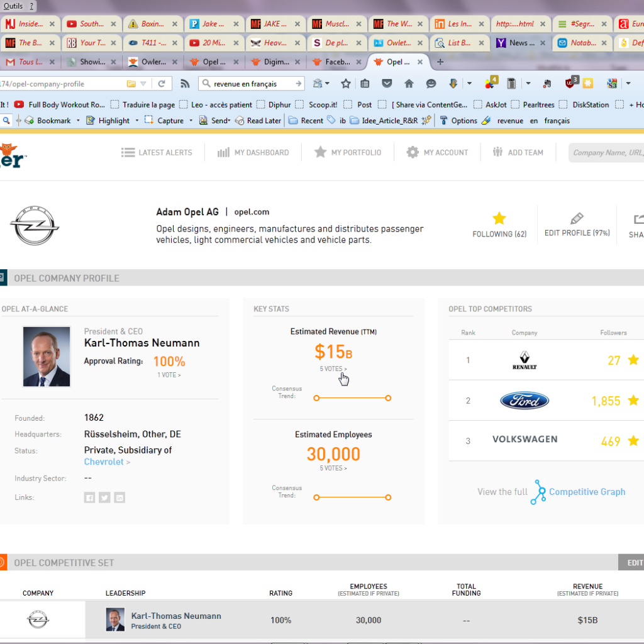Open the Highlight dropdown arrow
Screen dimensions: 644x644
tap(136, 120)
